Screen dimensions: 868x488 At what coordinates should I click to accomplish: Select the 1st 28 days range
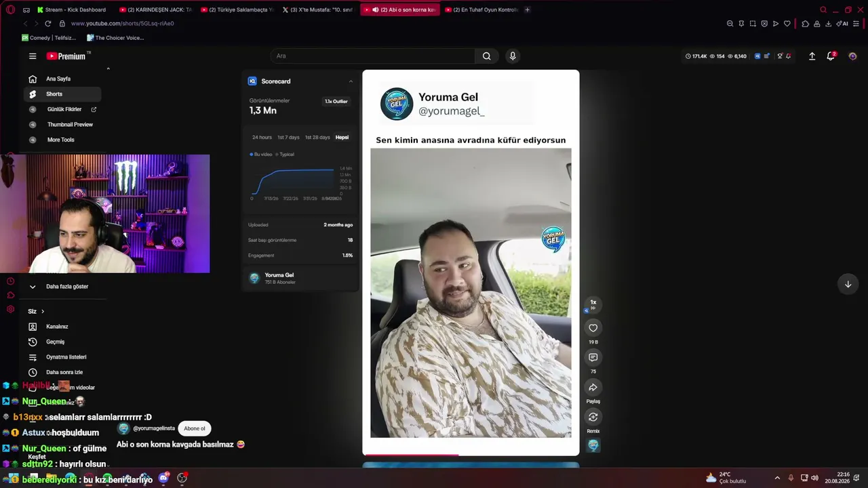[317, 138]
